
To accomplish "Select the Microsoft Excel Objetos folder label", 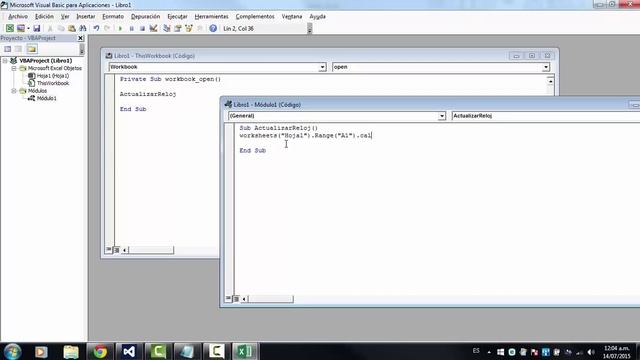I will click(55, 68).
